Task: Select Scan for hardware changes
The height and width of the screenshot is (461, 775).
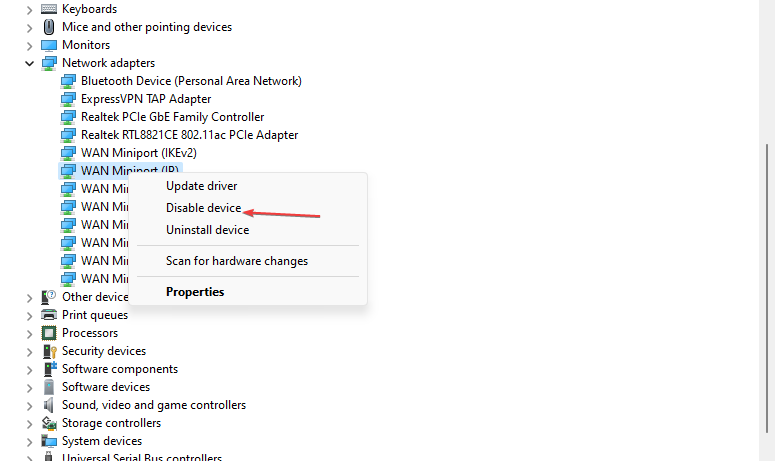Action: pos(237,261)
